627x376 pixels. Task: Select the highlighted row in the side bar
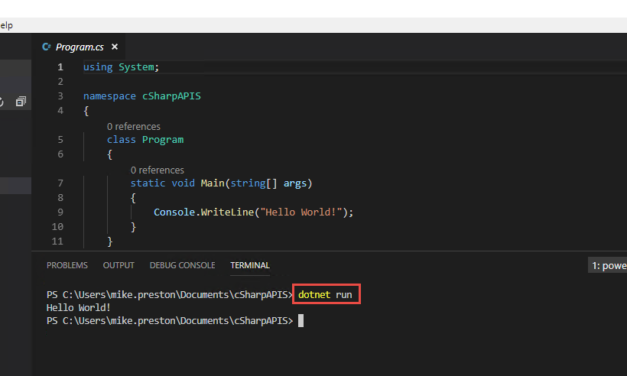click(16, 186)
